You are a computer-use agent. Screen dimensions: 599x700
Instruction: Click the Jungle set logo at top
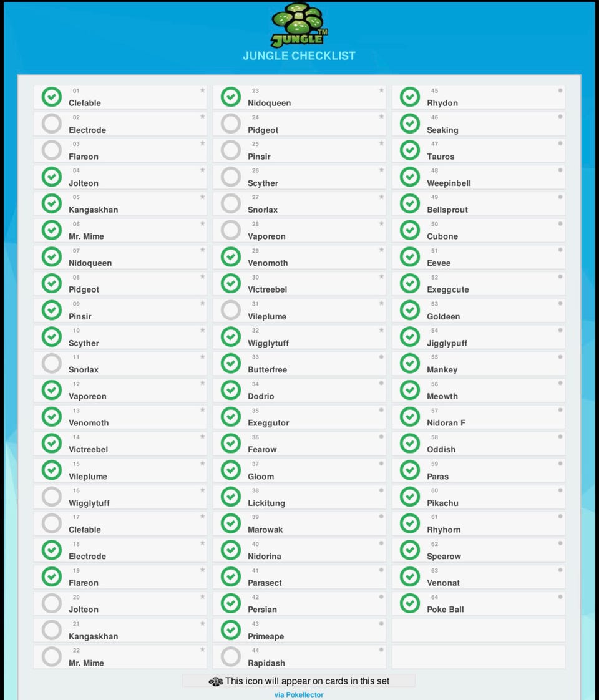(299, 25)
